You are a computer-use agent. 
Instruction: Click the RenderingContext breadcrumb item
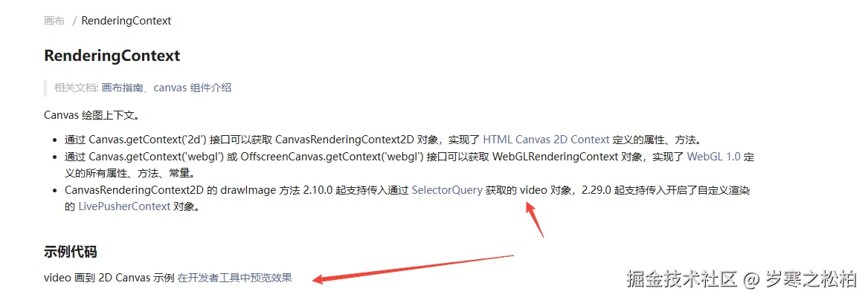tap(126, 21)
